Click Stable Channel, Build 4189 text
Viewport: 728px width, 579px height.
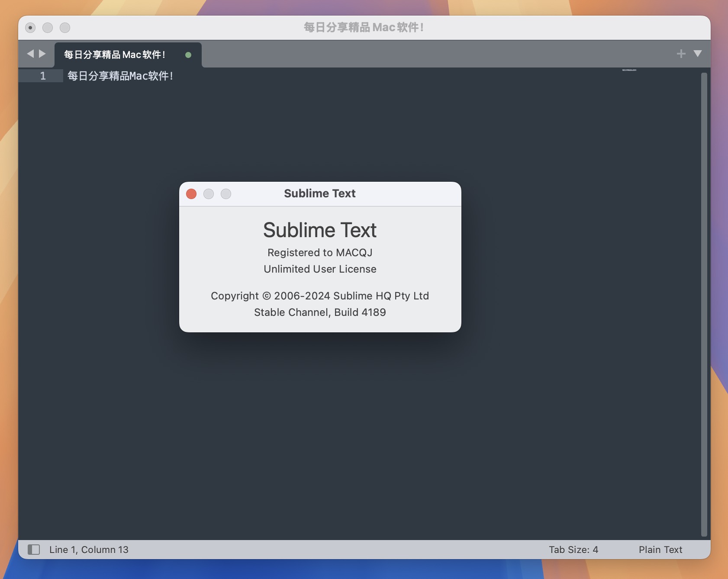(x=320, y=312)
